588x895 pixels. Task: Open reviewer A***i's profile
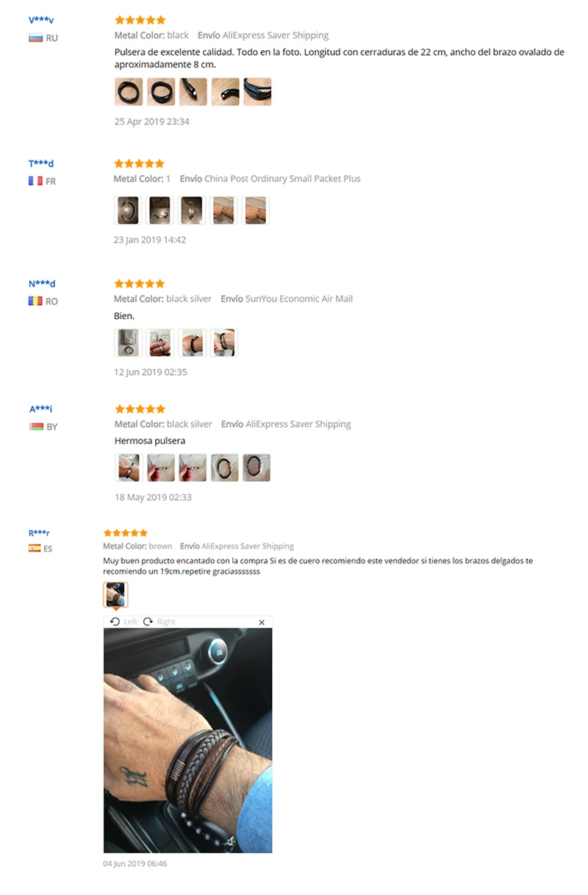click(41, 409)
